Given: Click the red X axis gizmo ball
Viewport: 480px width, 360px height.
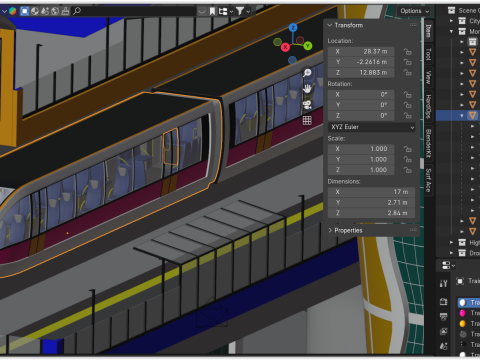Looking at the screenshot, I should pyautogui.click(x=285, y=47).
